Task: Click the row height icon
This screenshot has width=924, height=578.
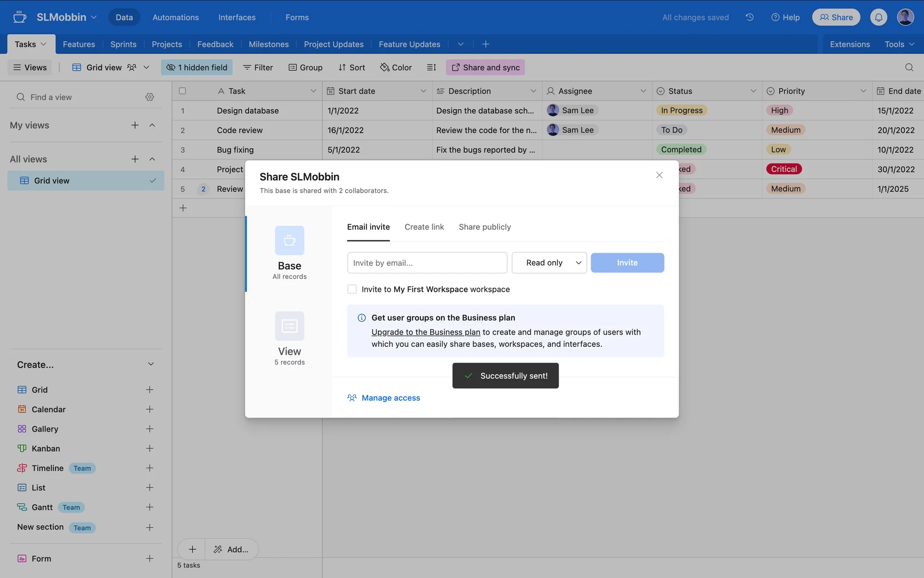Action: 431,67
